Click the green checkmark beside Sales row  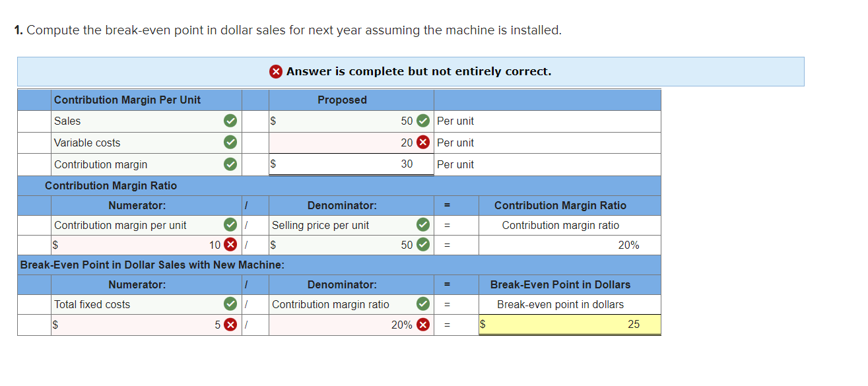[229, 121]
